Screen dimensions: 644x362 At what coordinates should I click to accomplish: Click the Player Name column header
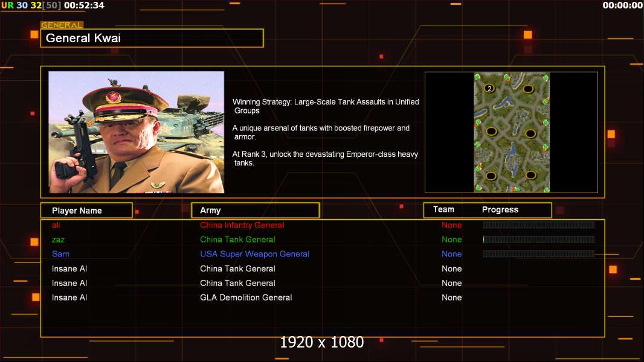click(86, 211)
